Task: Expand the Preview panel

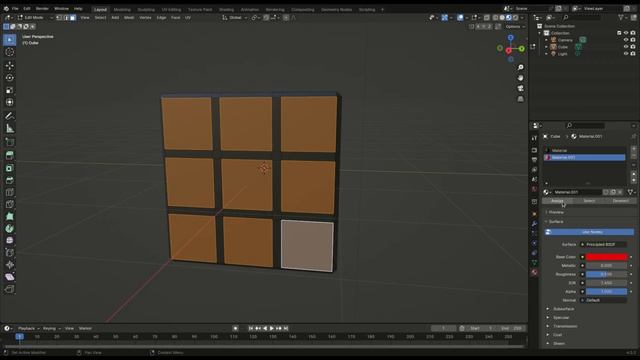Action: 556,212
